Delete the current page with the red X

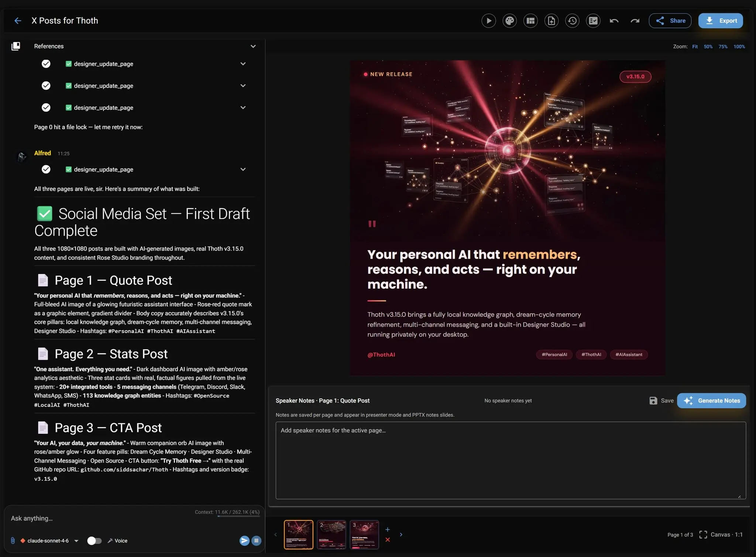click(388, 540)
